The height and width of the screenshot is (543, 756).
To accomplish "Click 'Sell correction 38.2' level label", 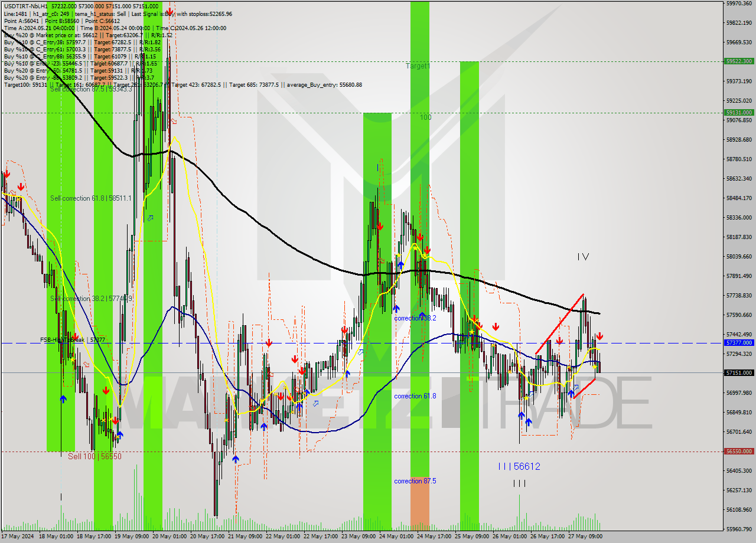I will pyautogui.click(x=91, y=299).
